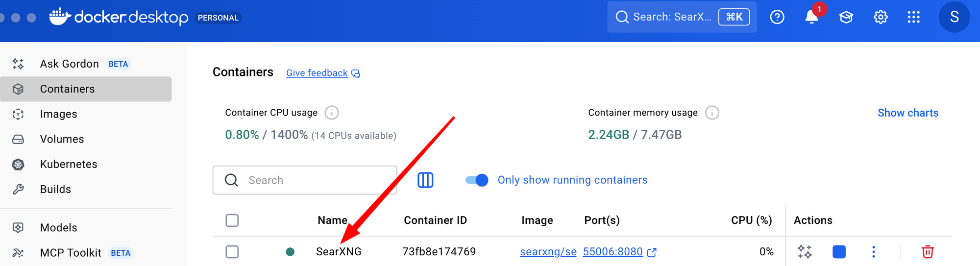The height and width of the screenshot is (266, 980).
Task: Open the apps grid icon
Action: [913, 17]
